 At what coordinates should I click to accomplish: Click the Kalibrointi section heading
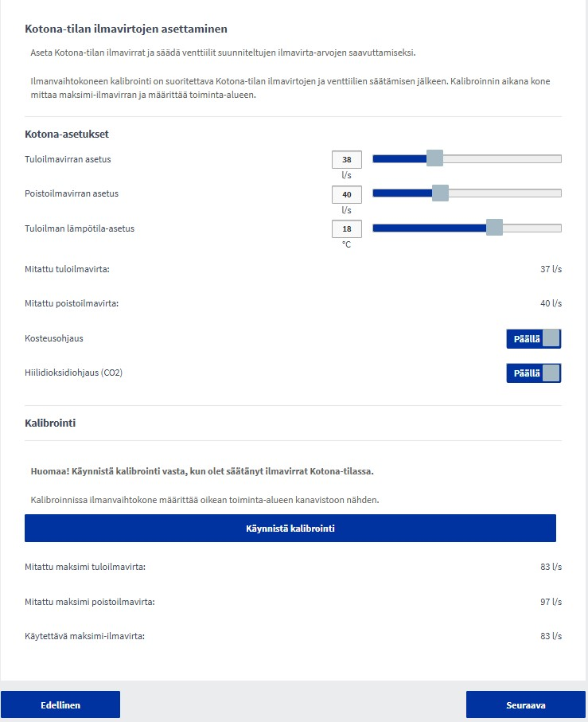pos(50,423)
